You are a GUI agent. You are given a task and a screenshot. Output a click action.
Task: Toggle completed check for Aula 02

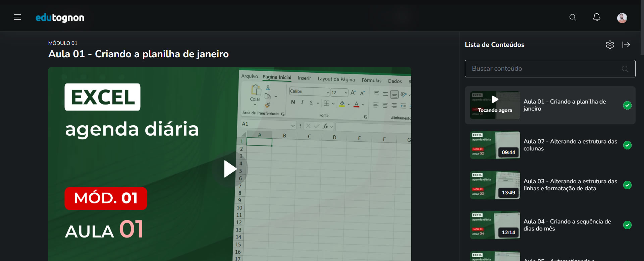(627, 145)
